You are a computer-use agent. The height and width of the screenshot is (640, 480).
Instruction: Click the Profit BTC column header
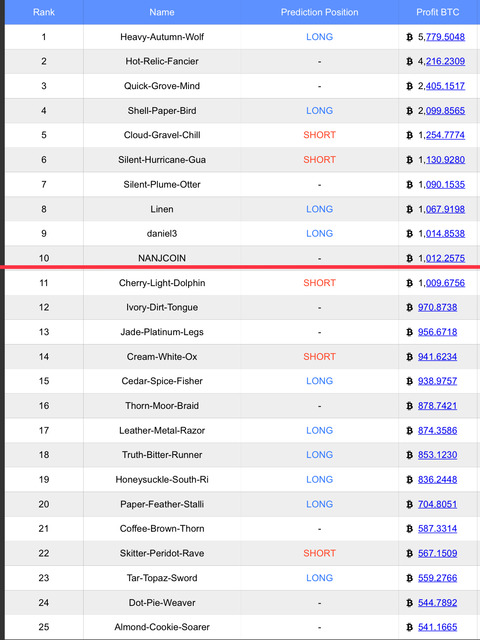click(x=438, y=12)
